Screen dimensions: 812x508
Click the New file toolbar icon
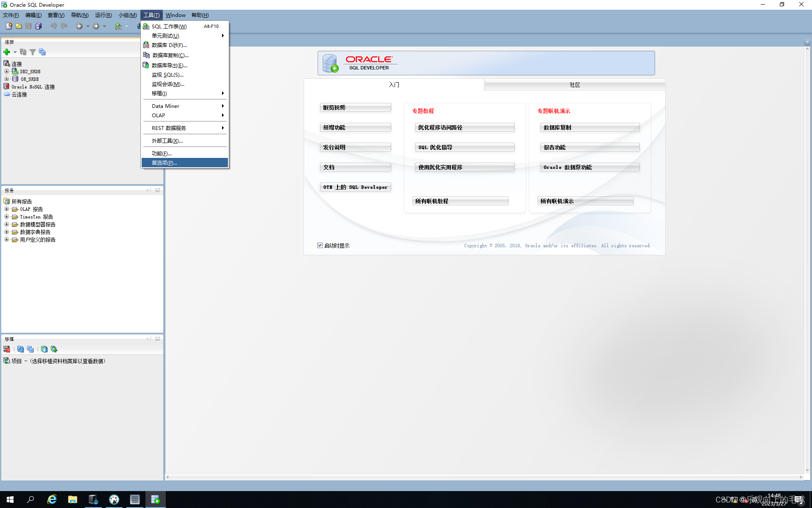coord(8,26)
